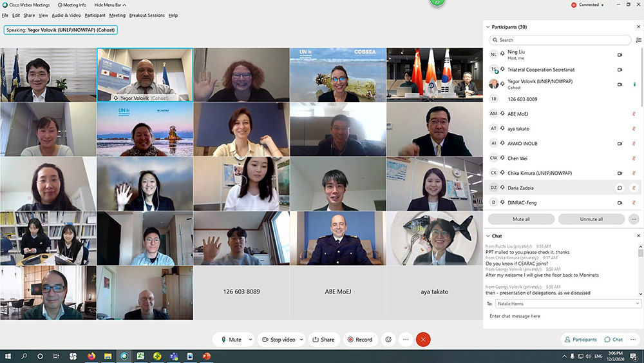Stop your camera with Stop video
Viewport: 644px width, 363px height.
[x=279, y=340]
